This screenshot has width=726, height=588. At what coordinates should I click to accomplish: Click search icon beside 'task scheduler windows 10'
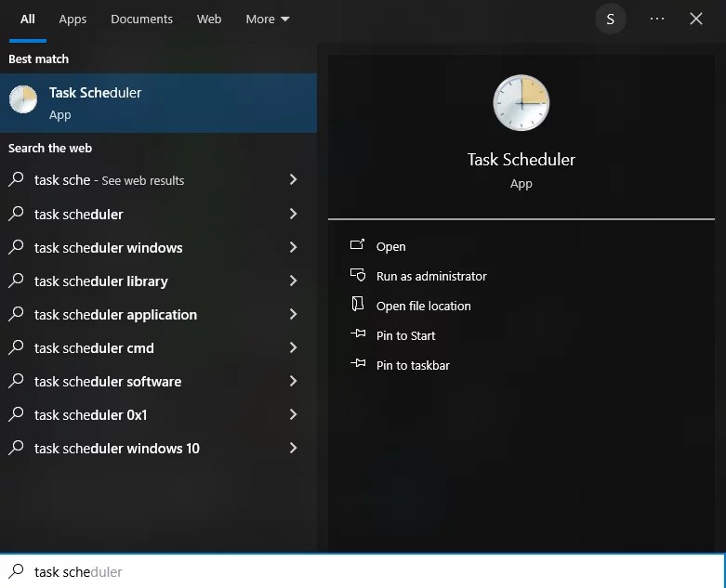point(16,448)
